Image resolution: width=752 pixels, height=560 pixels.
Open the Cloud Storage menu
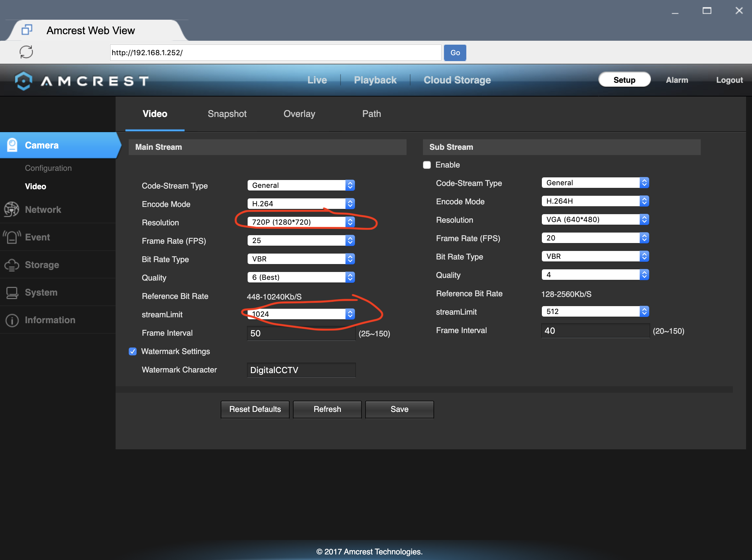[x=457, y=80]
